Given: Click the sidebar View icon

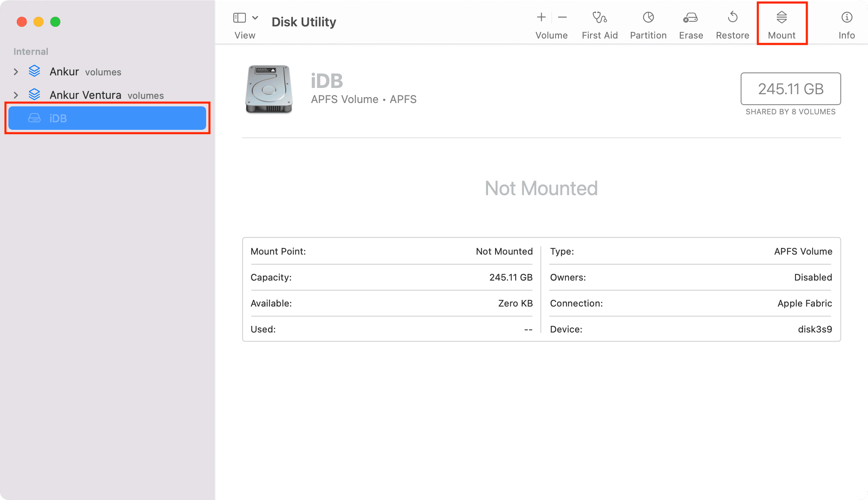Looking at the screenshot, I should (x=240, y=18).
